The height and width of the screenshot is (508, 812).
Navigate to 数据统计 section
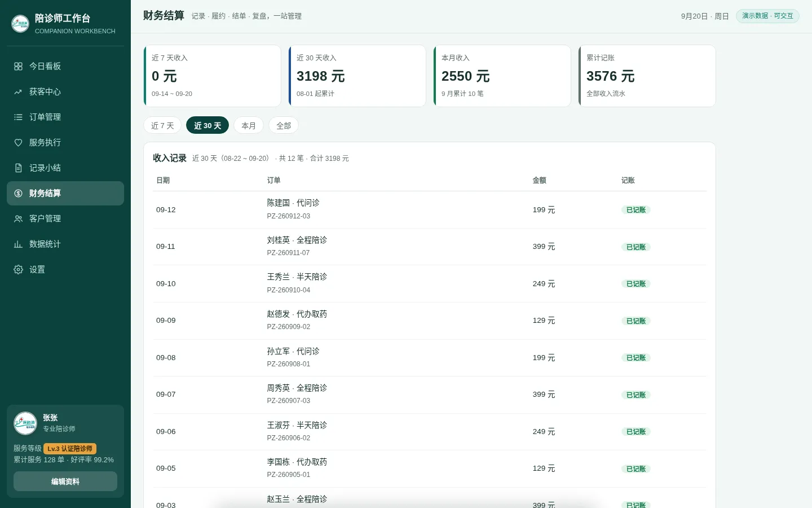pos(65,244)
